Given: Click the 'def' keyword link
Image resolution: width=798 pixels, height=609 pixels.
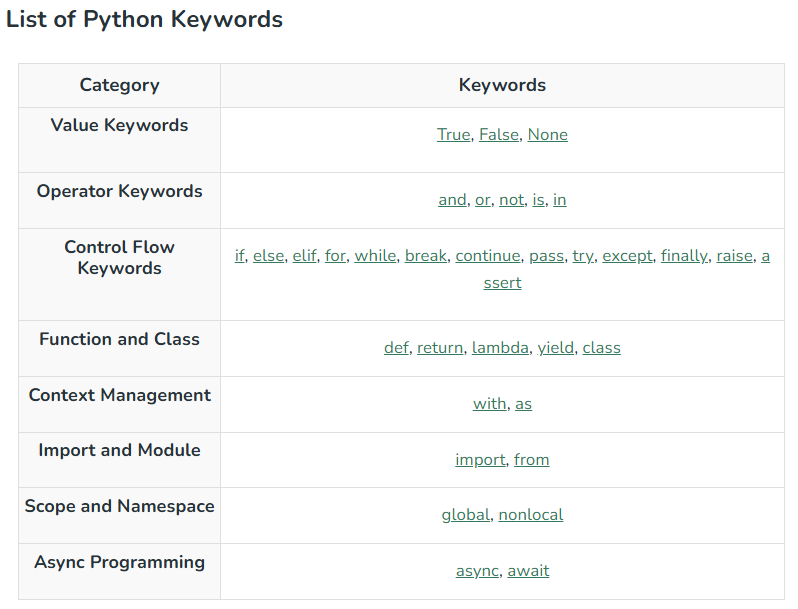Looking at the screenshot, I should (x=396, y=348).
